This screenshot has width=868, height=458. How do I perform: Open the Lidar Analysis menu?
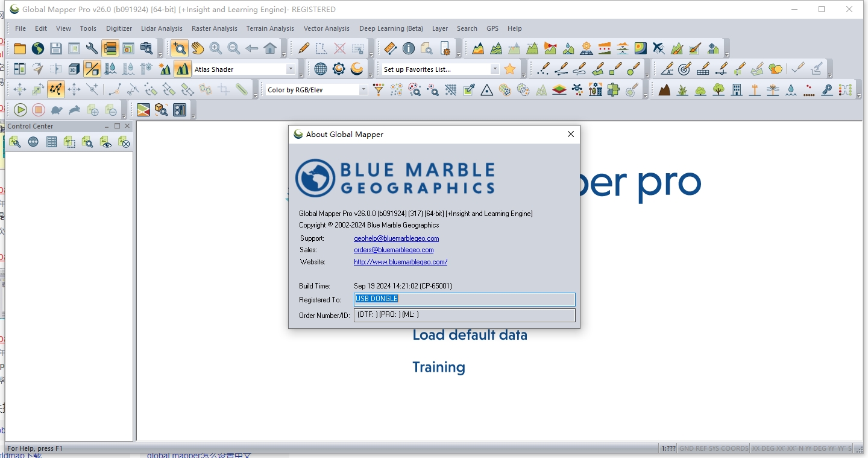click(162, 28)
